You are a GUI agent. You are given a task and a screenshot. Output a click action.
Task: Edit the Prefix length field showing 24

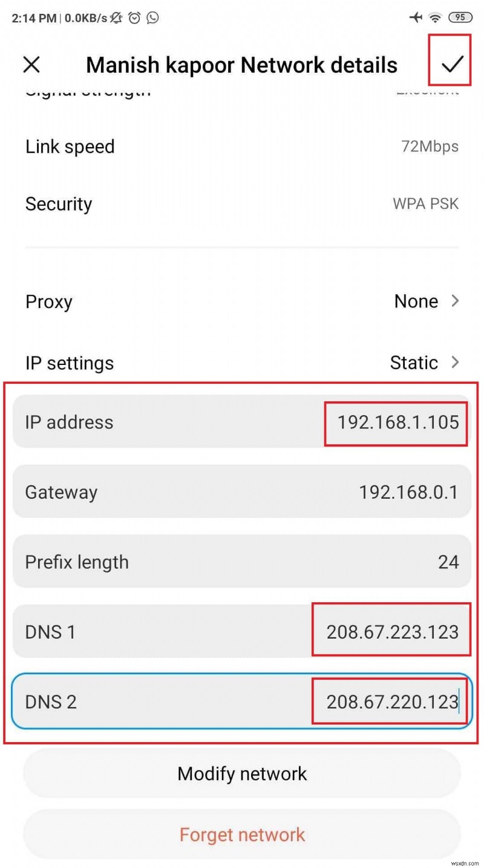click(449, 562)
